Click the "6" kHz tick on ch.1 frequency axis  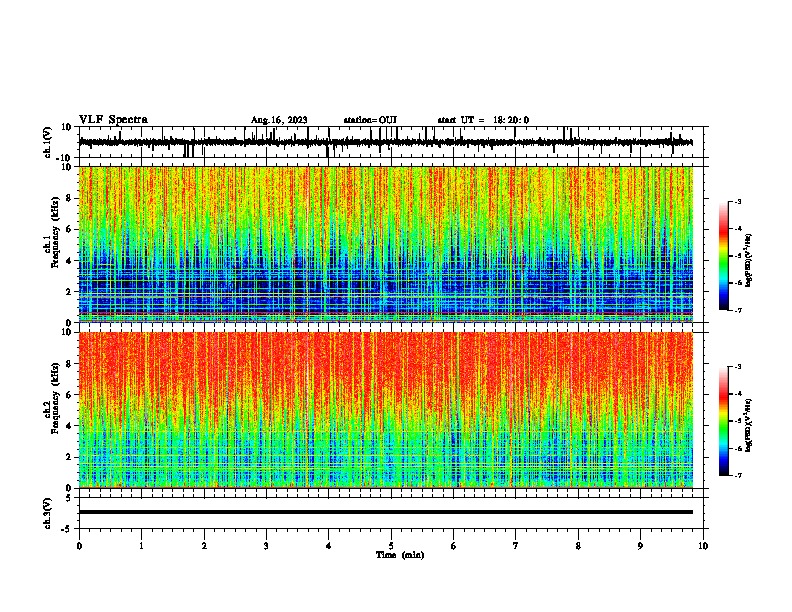coord(69,229)
